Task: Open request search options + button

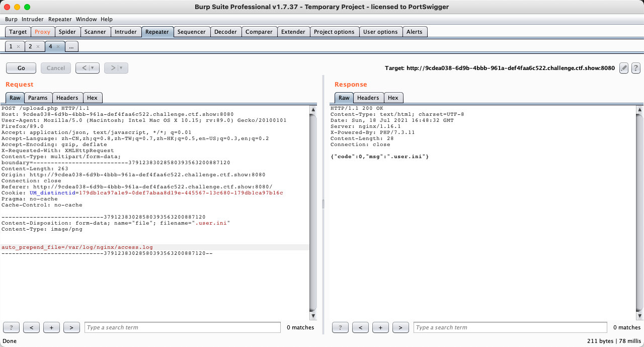Action: coord(51,327)
